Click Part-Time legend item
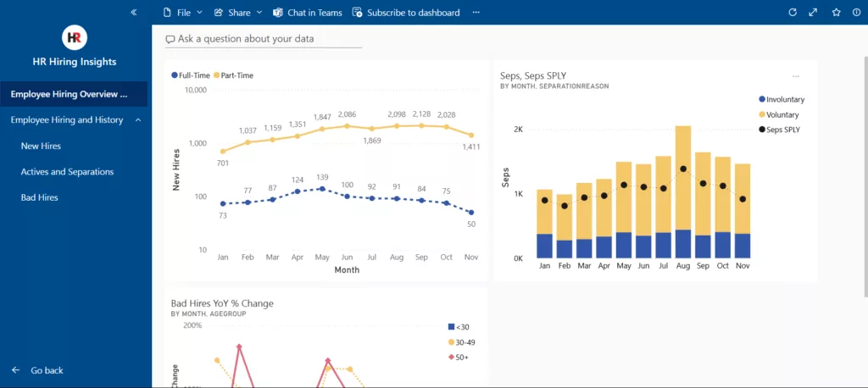The width and height of the screenshot is (868, 388). pyautogui.click(x=233, y=75)
